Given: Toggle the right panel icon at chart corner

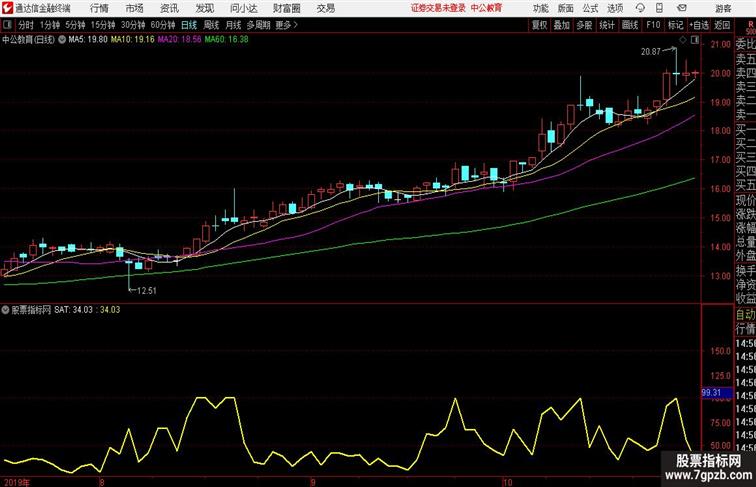Looking at the screenshot, I should tap(695, 41).
